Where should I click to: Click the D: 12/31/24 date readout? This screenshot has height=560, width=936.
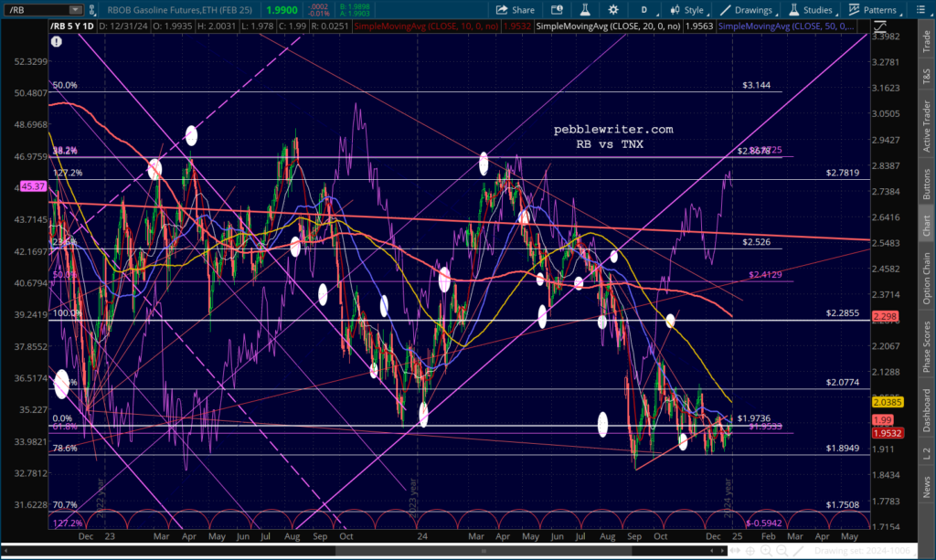coord(123,26)
